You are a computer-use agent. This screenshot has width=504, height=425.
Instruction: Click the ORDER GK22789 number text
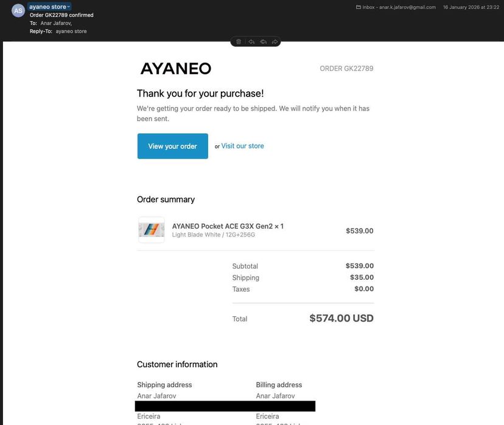tap(346, 68)
